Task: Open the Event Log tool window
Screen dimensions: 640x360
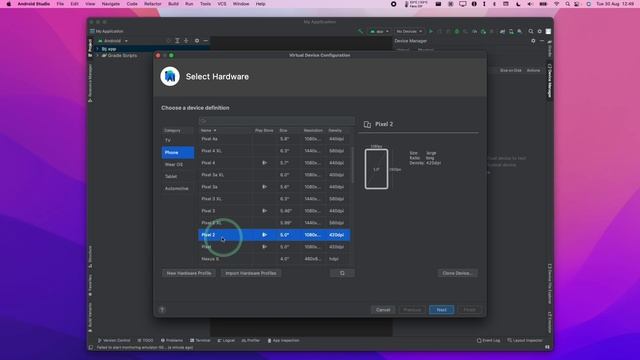Action: (488, 340)
